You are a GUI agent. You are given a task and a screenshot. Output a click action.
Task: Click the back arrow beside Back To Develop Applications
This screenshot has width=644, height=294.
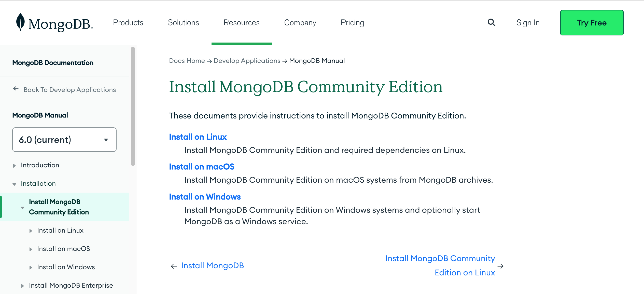tap(16, 89)
